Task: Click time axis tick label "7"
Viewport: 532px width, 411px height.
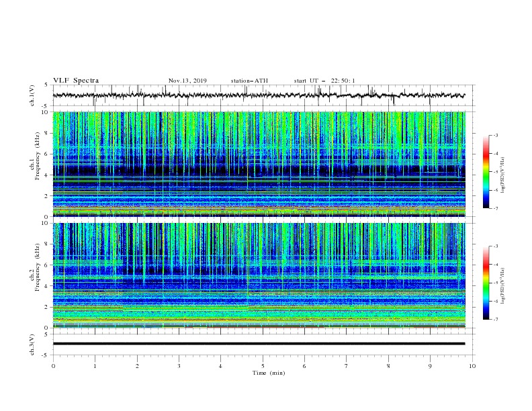Action: (347, 366)
